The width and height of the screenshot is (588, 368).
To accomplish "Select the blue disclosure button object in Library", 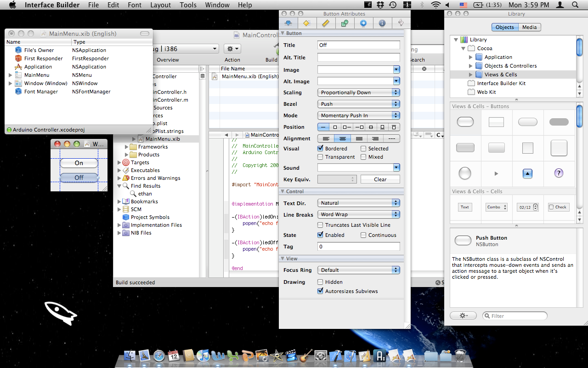I will [x=527, y=173].
